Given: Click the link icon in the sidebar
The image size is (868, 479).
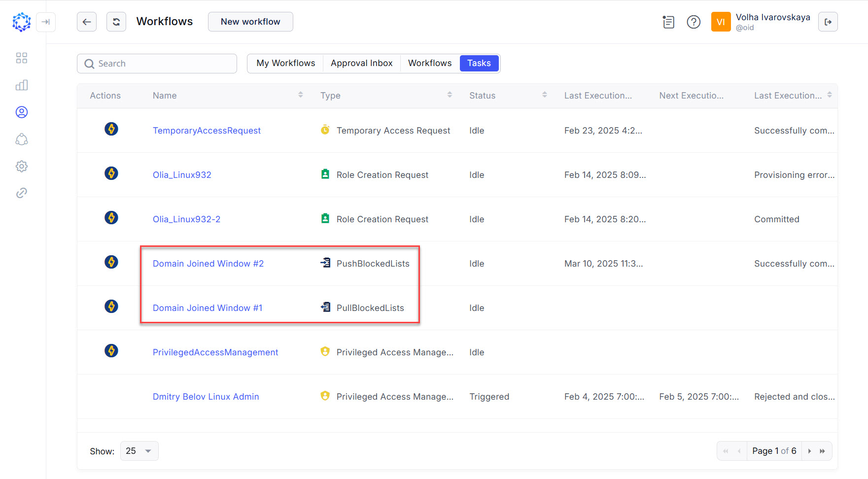Looking at the screenshot, I should click(21, 193).
